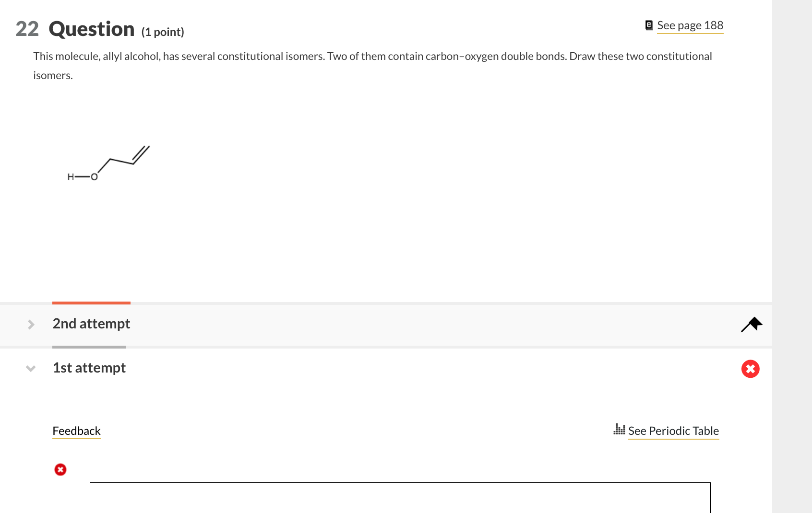Screen dimensions: 812x513
Task: Click the H–O group in the molecule
Action: [83, 177]
